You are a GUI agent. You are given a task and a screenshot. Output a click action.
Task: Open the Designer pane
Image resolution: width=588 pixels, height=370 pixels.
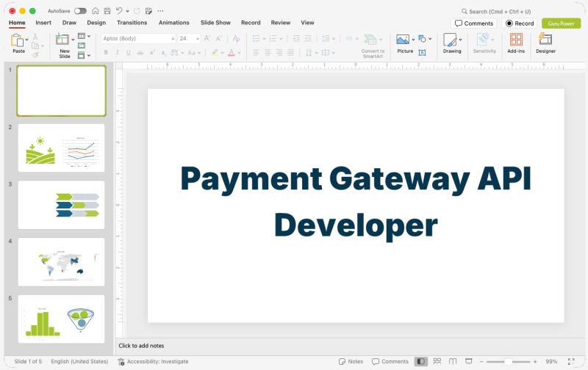point(545,43)
